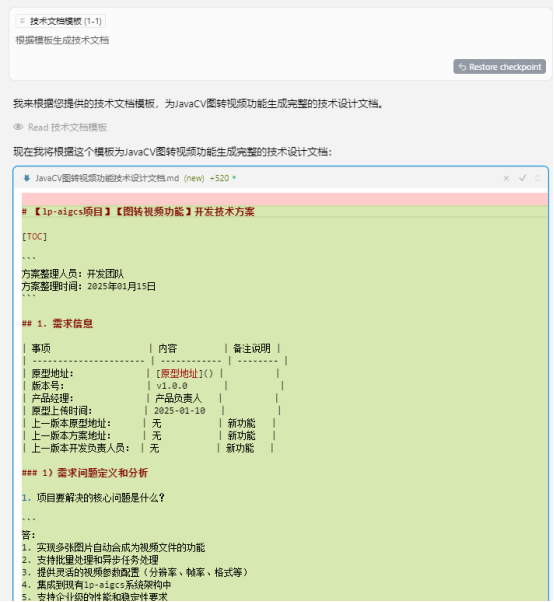Select the ### 1) 需求问题定义和分析 heading
Viewport: 554px width, 602px height.
point(85,473)
